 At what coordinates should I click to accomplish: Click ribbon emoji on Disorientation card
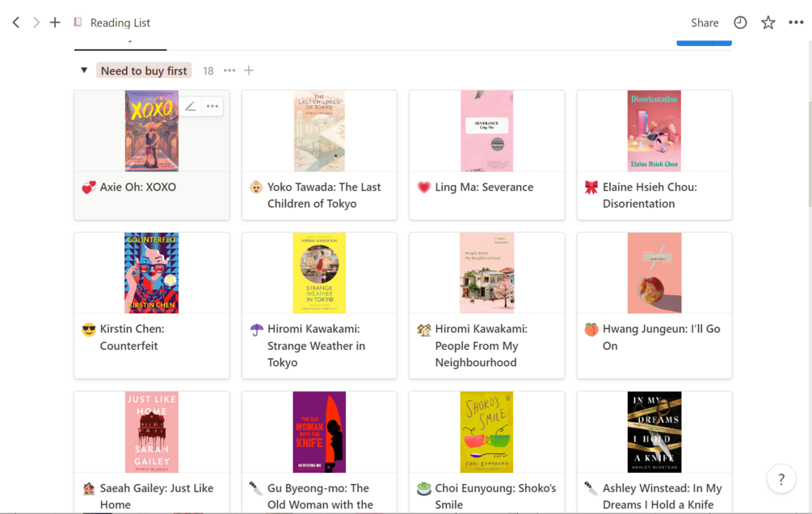(591, 187)
